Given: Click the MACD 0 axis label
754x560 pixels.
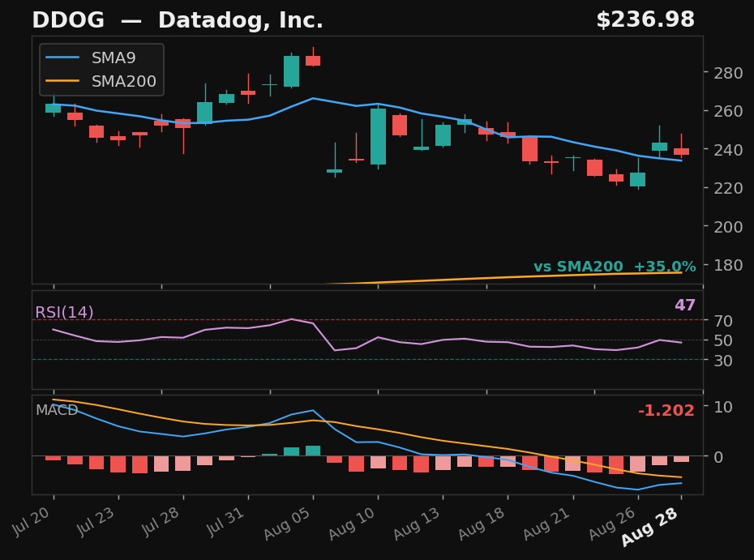Looking at the screenshot, I should pyautogui.click(x=718, y=456).
